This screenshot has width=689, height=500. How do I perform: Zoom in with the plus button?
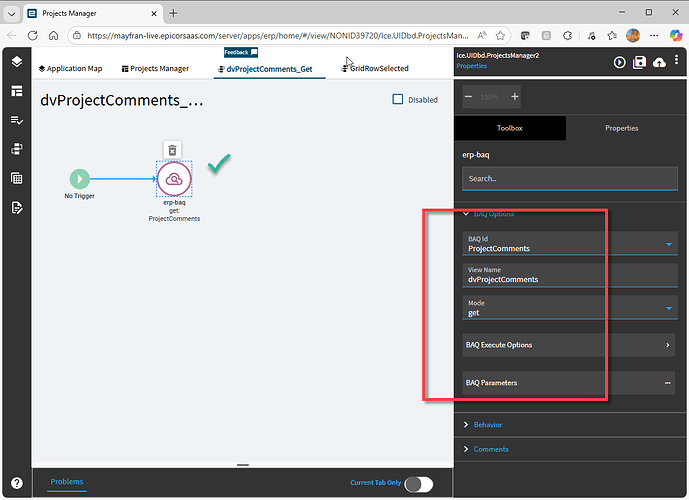tap(515, 97)
